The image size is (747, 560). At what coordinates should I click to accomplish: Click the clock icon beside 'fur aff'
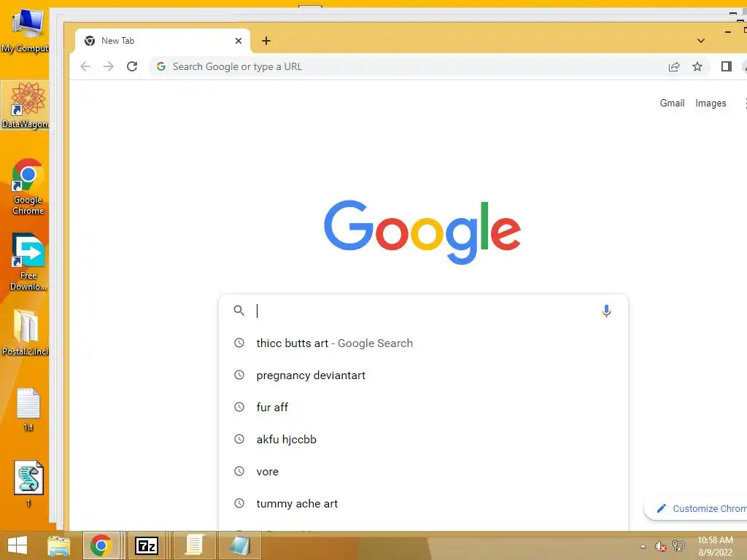pyautogui.click(x=239, y=407)
